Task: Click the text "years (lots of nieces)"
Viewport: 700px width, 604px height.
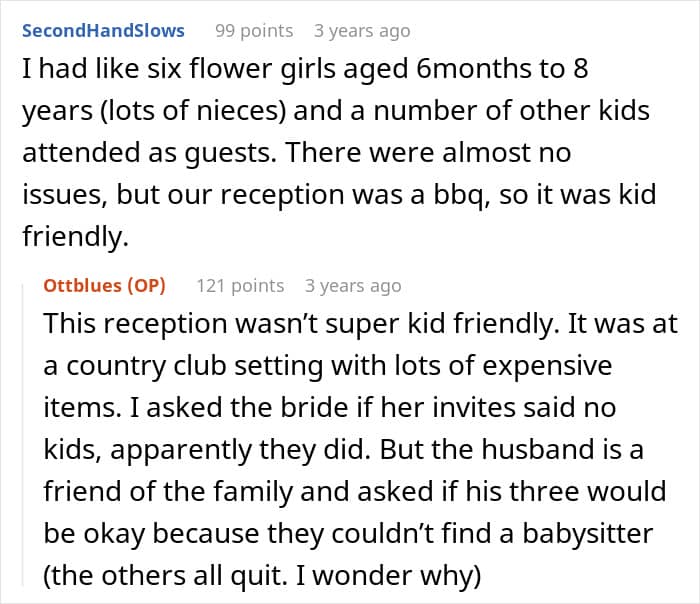Action: (x=131, y=110)
